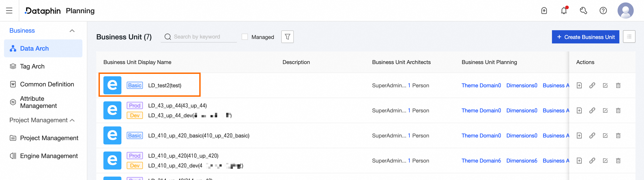
Task: Collapse the Business section chevron
Action: [72, 31]
